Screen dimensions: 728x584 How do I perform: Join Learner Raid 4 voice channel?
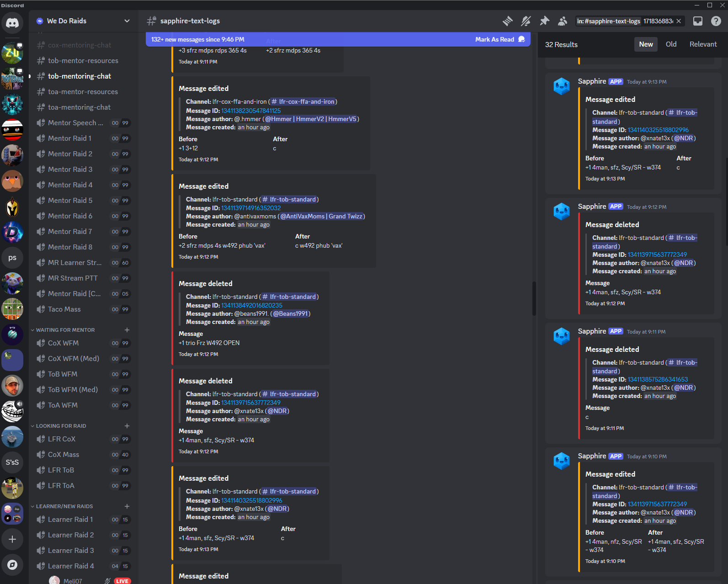coord(83,566)
